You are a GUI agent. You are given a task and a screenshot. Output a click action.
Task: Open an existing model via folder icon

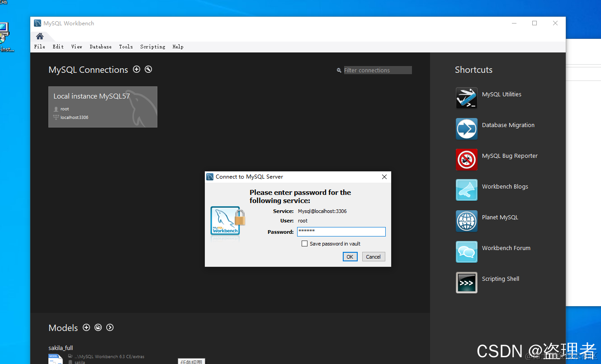pyautogui.click(x=98, y=327)
